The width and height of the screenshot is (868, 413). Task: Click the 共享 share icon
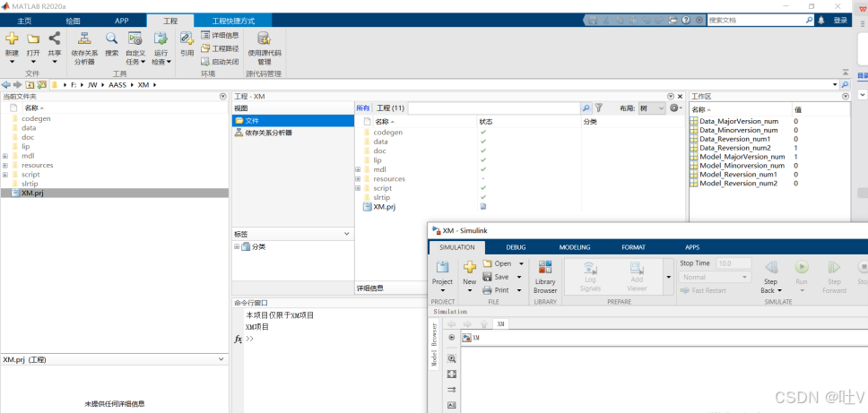[54, 39]
